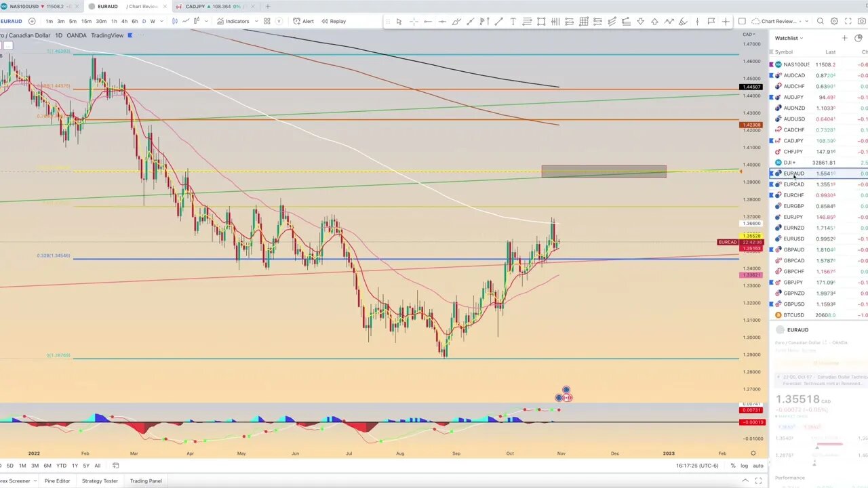Click the shaded rectangle drawing on chart

pos(604,171)
